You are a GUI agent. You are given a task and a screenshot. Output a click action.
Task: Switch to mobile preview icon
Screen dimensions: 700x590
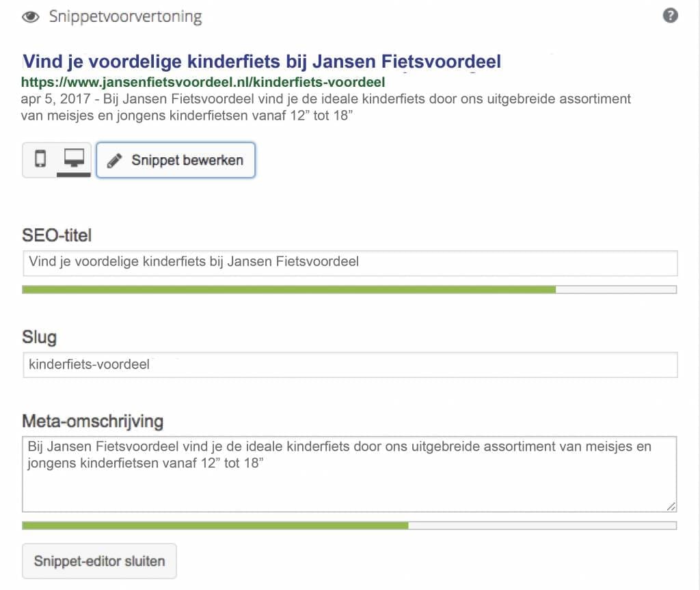tap(40, 159)
